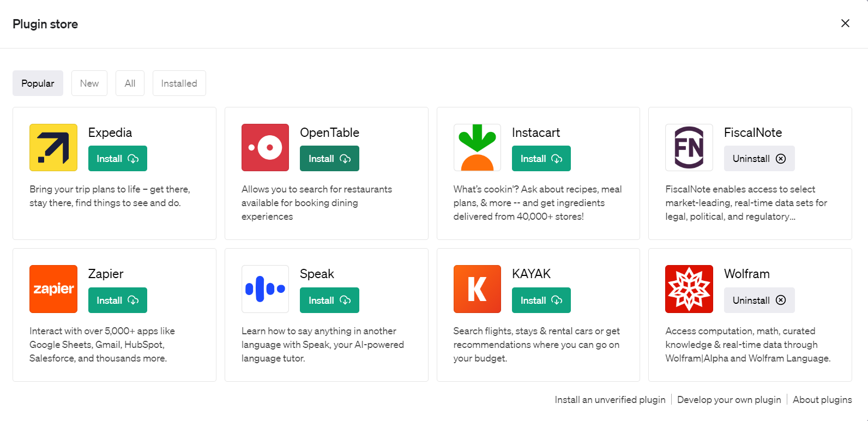Viewport: 868px width, 421px height.
Task: Install the KAYAK plugin
Action: [x=541, y=300]
